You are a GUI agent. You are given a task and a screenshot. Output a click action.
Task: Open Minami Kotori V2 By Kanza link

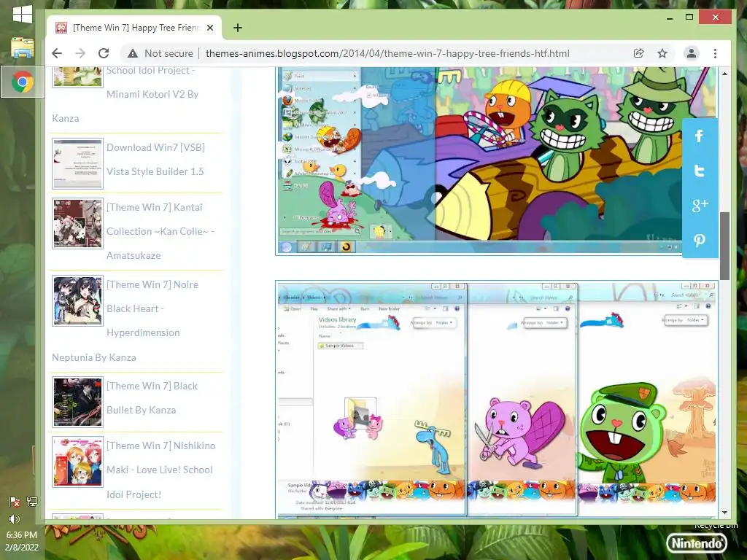(125, 94)
